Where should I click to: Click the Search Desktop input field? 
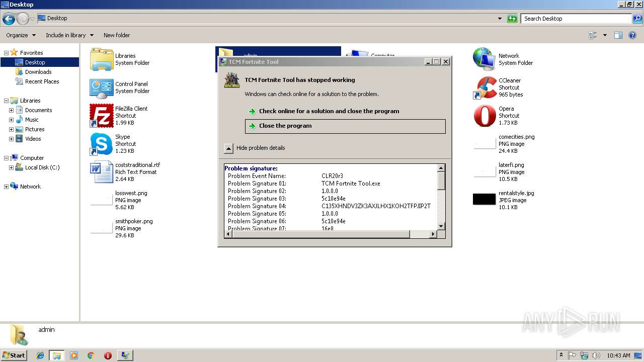tap(576, 19)
